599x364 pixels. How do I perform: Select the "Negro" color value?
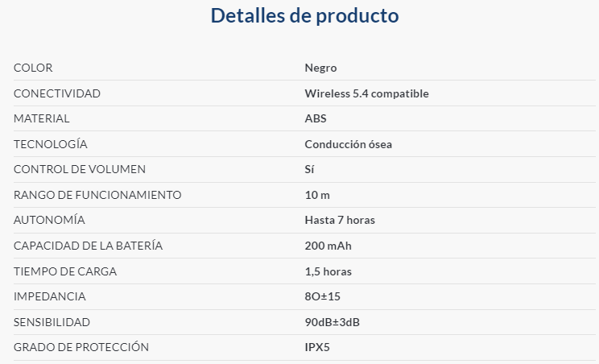pos(320,68)
